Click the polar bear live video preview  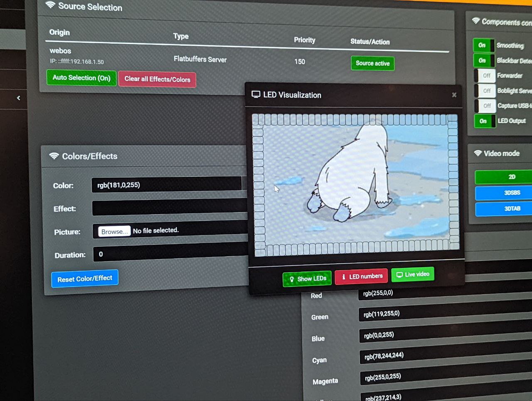(x=356, y=186)
